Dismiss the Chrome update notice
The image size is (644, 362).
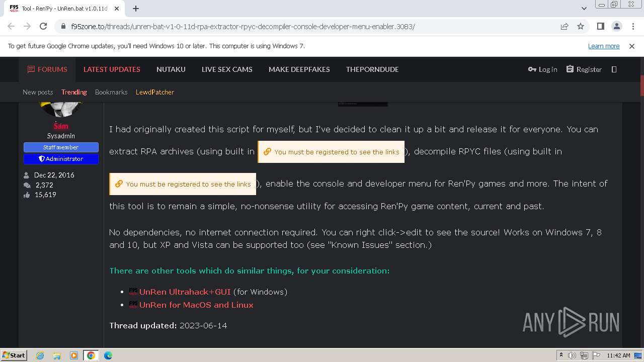coord(632,46)
